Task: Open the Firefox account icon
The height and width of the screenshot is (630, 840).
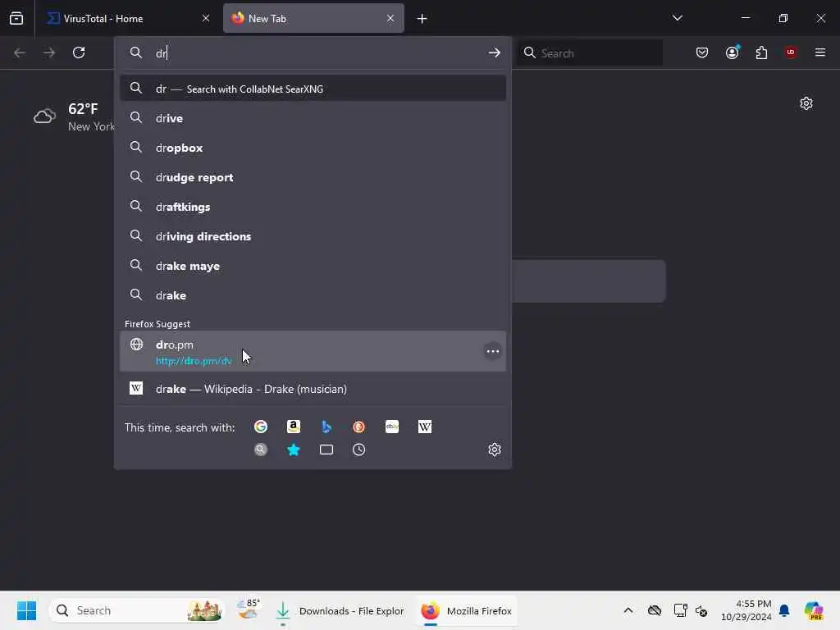Action: click(732, 52)
